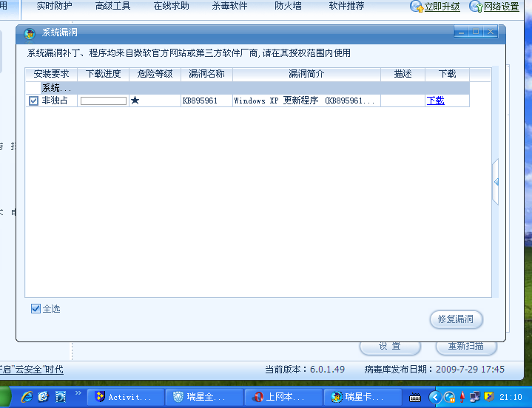Click the 修复漏洞 button
532x408 pixels.
[457, 319]
